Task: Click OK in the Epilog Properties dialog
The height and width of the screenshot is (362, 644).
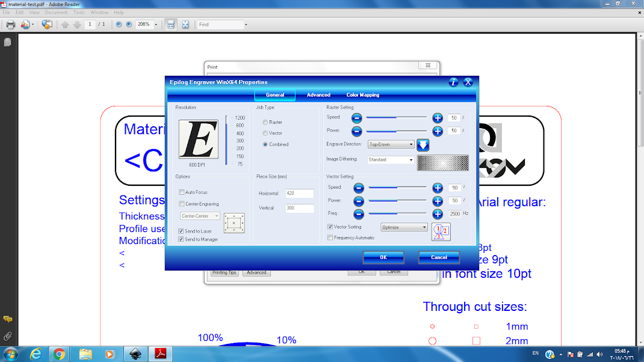Action: pyautogui.click(x=383, y=257)
